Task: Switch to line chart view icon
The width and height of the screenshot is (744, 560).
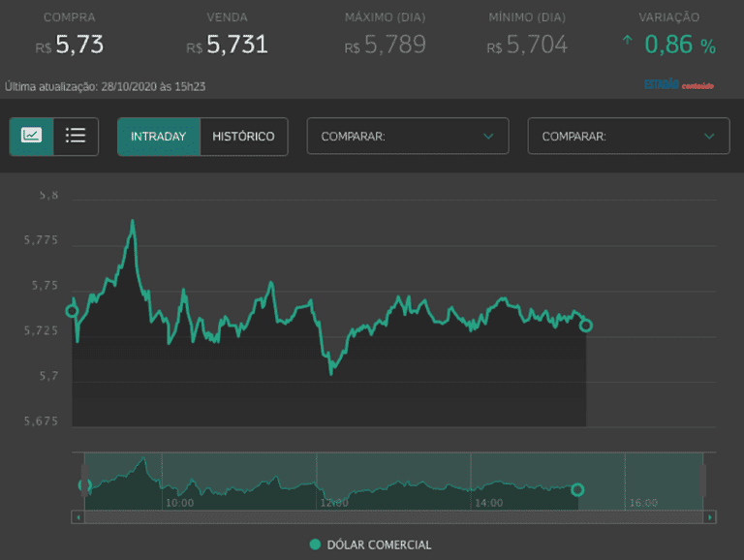Action: [x=31, y=137]
